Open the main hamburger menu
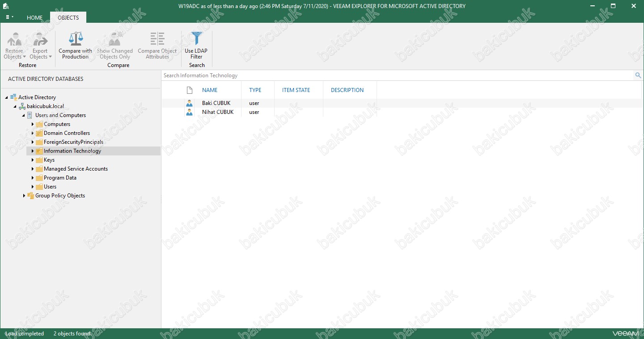 (x=9, y=17)
